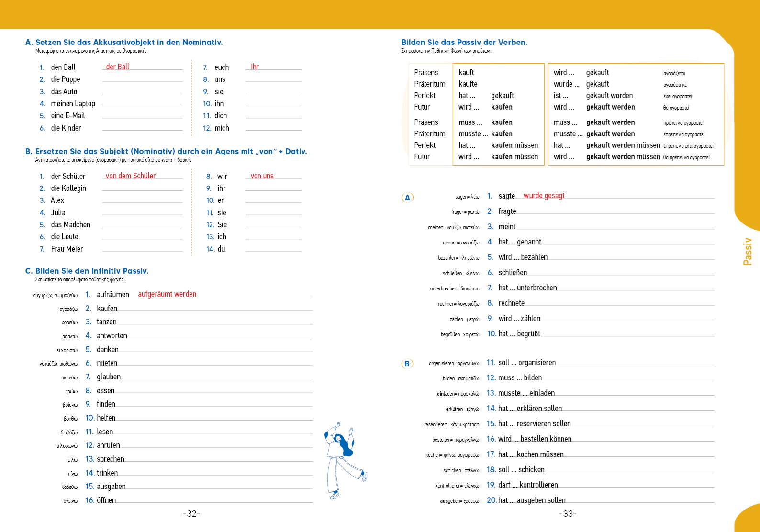
Task: Click the gekauft worden table cell
Action: tap(609, 96)
